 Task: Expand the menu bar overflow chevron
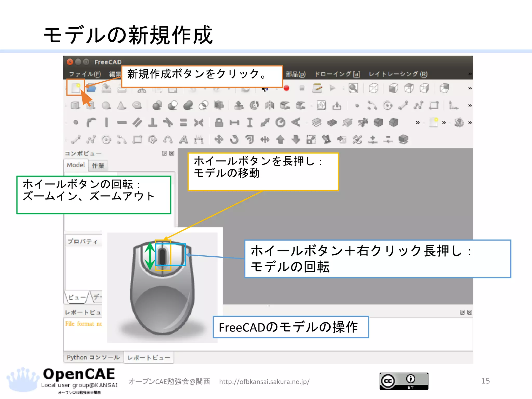pos(470,74)
